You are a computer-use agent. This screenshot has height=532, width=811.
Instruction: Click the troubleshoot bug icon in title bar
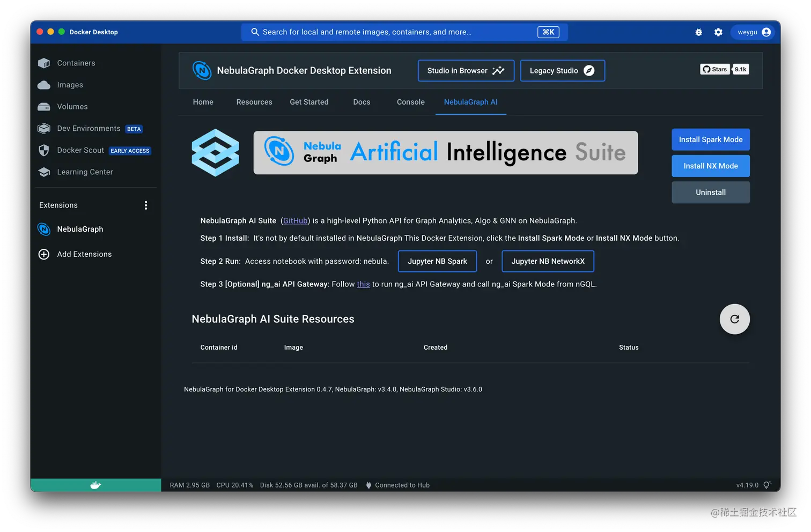point(698,32)
